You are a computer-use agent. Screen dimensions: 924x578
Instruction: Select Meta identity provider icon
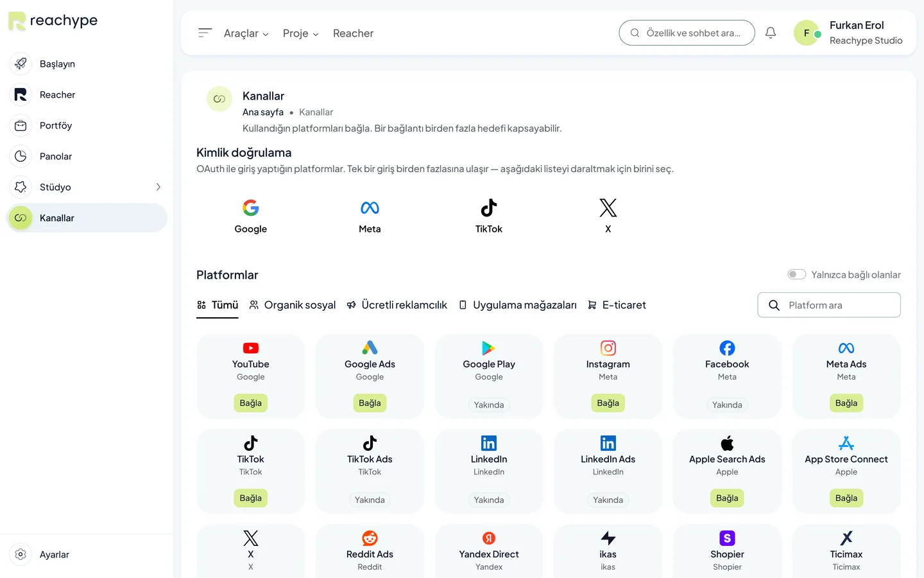coord(370,207)
